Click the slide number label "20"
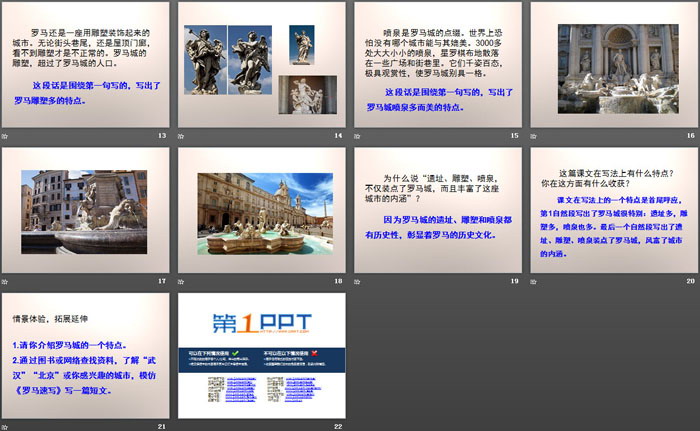This screenshot has width=700, height=431. [691, 281]
